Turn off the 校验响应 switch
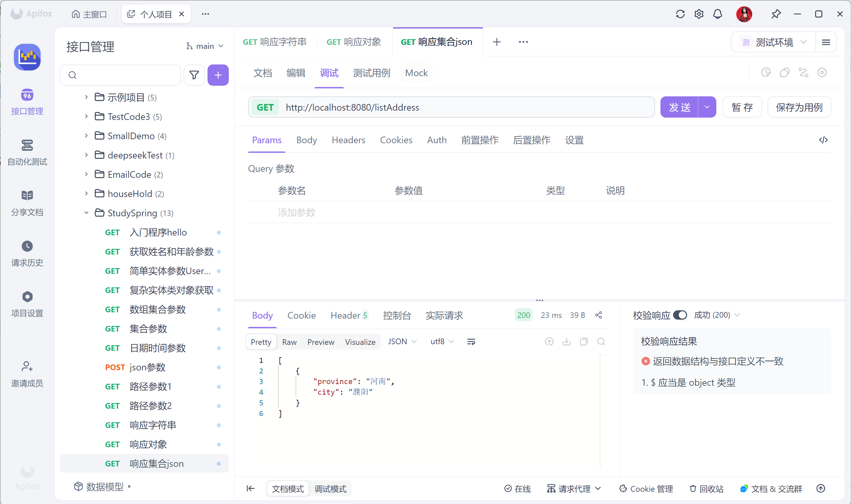The height and width of the screenshot is (504, 851). pyautogui.click(x=680, y=315)
